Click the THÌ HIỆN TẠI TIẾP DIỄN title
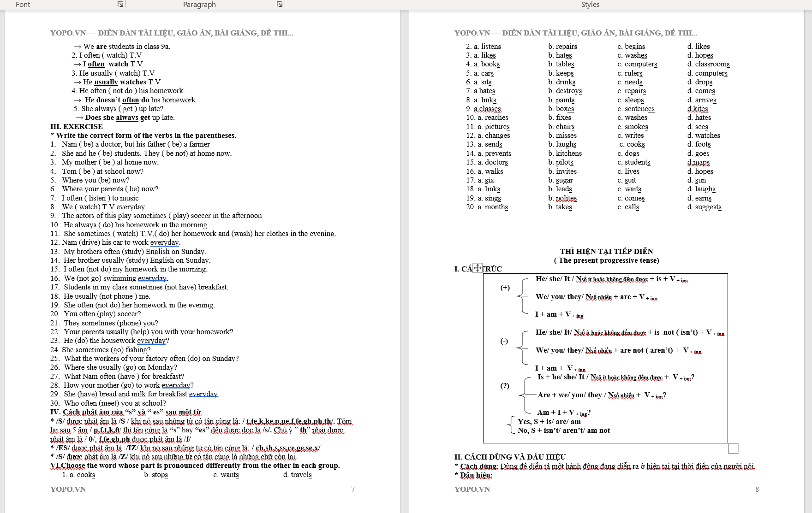The height and width of the screenshot is (513, 812). (x=606, y=251)
